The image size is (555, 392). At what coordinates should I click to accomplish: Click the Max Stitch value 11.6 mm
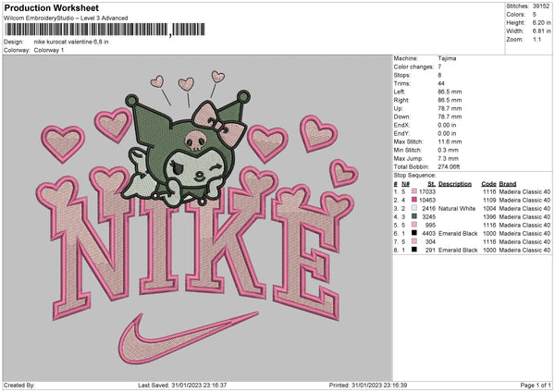pos(450,141)
